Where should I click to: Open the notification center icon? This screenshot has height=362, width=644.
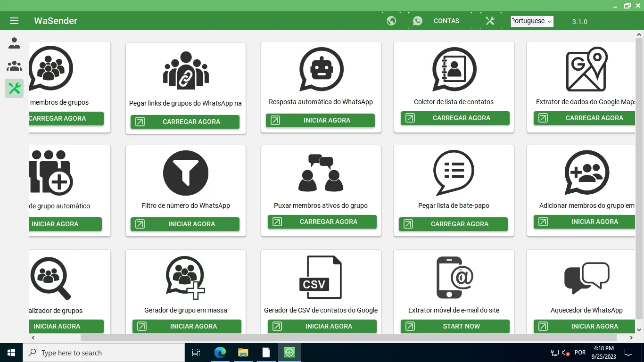click(x=628, y=353)
